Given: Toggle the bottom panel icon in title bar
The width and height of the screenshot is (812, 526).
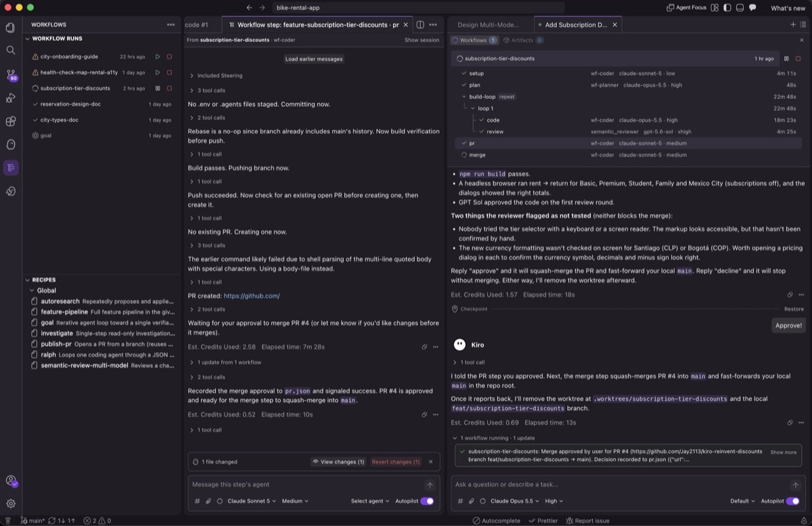Looking at the screenshot, I should (x=740, y=7).
